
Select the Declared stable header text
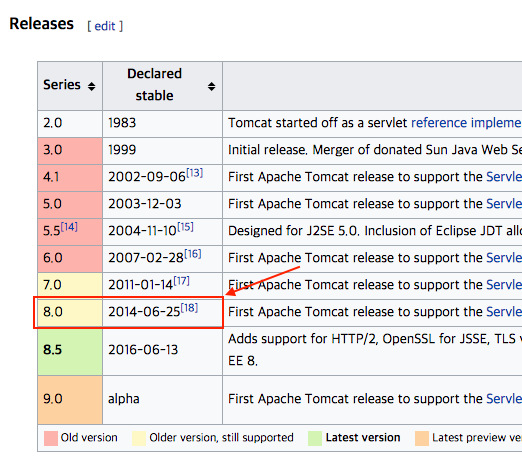tap(154, 85)
